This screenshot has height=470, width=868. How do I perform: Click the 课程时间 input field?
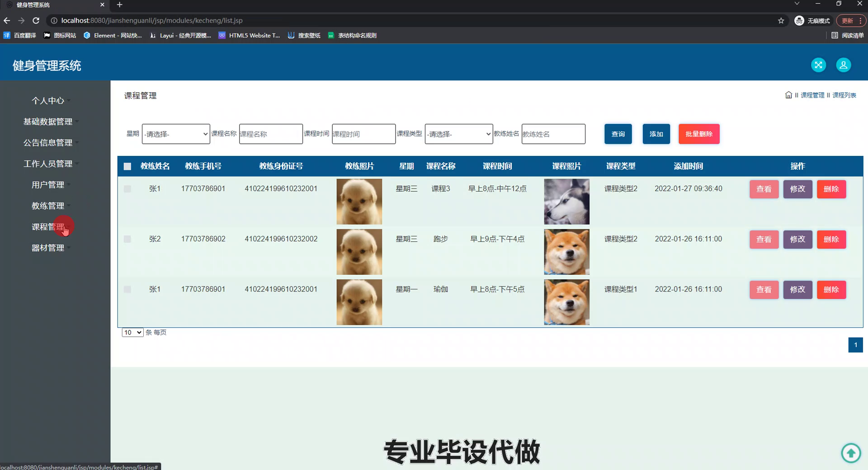(x=364, y=134)
